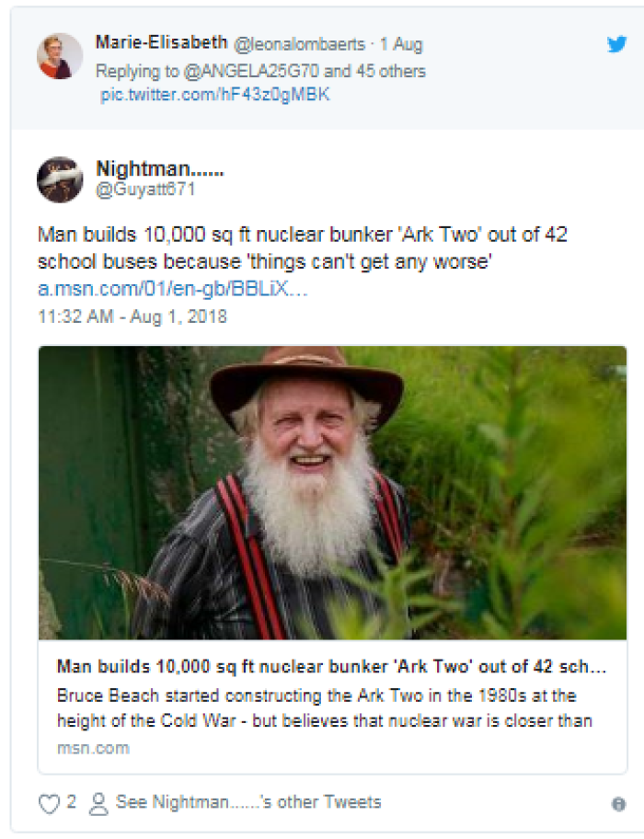This screenshot has width=644, height=839.
Task: Click the Marie-Elisabeth display name
Action: (162, 42)
